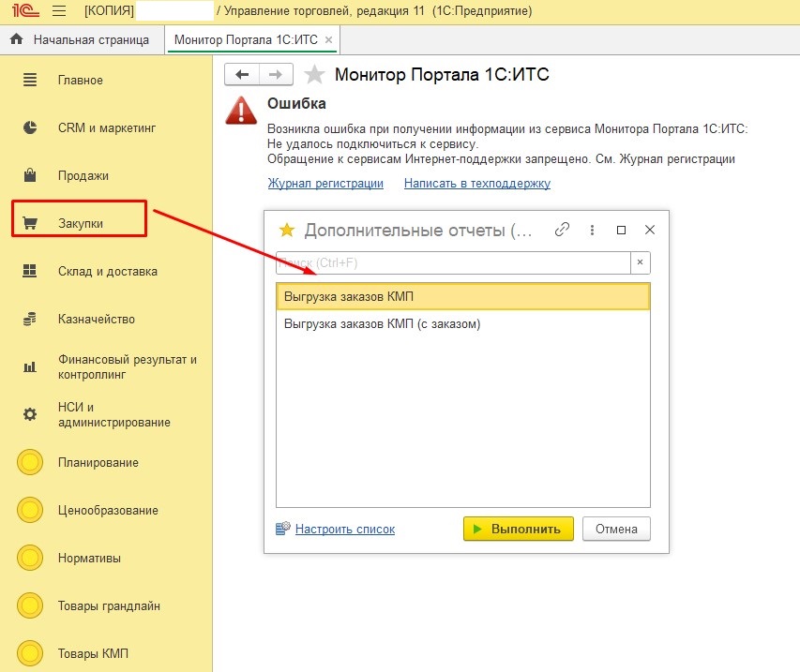800x672 pixels.
Task: Click the forward navigation arrow
Action: 276,75
